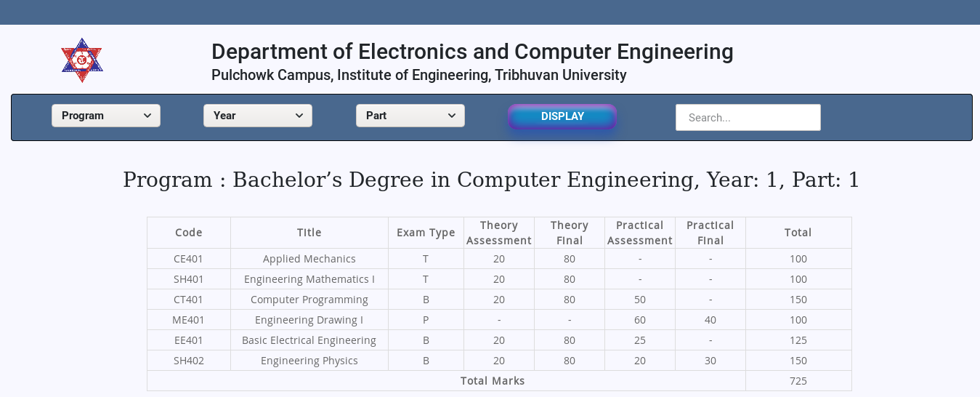Select the ME401 course code cell

point(189,320)
